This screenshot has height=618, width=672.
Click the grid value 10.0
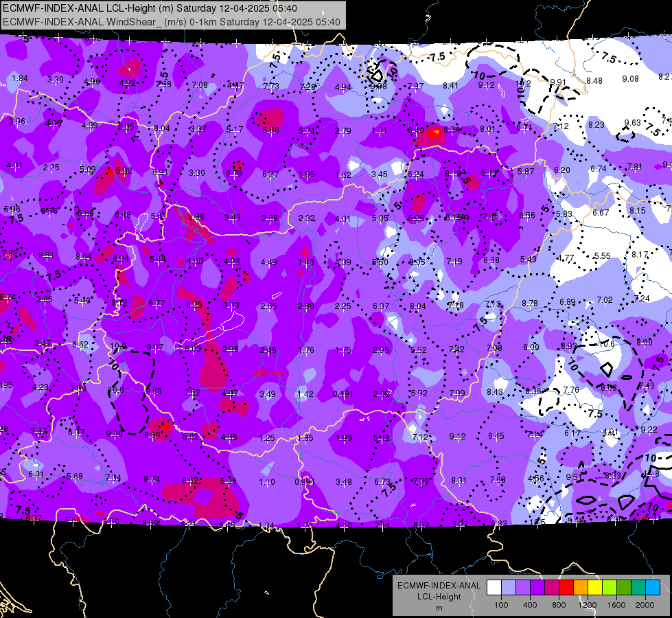(x=118, y=346)
